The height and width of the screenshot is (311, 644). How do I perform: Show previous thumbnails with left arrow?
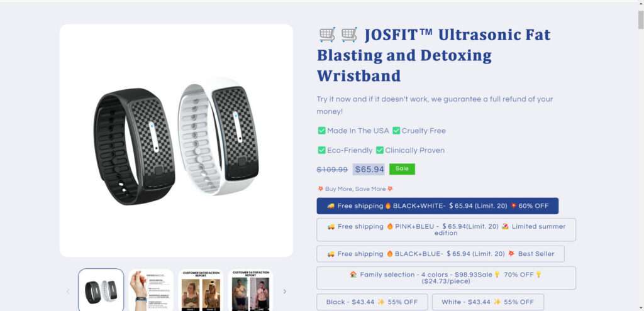pos(68,292)
